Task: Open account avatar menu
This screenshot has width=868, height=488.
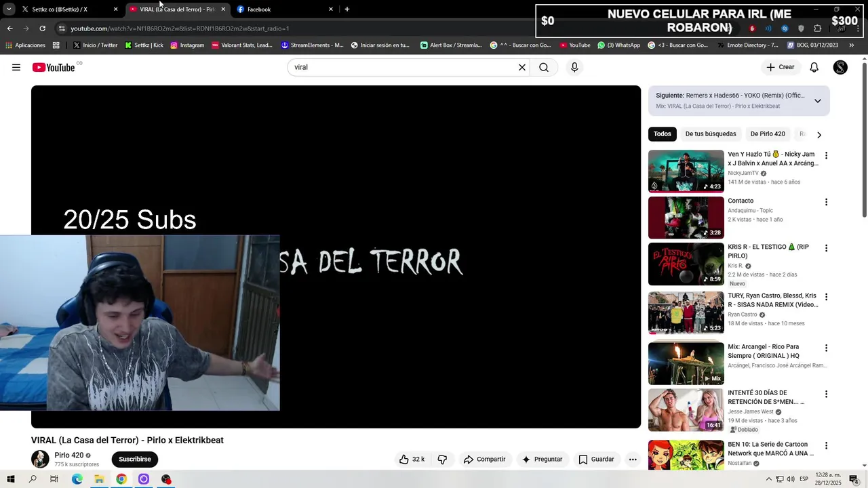Action: tap(840, 67)
